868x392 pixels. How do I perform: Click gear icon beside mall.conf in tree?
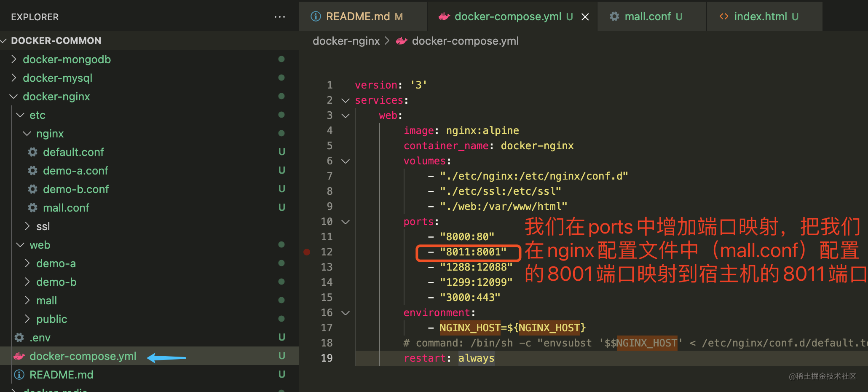[32, 207]
